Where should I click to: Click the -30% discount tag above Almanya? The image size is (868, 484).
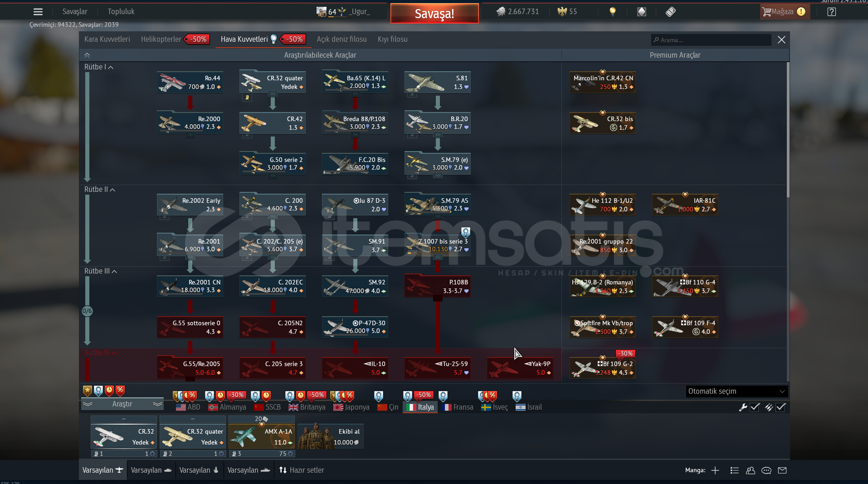click(x=236, y=395)
